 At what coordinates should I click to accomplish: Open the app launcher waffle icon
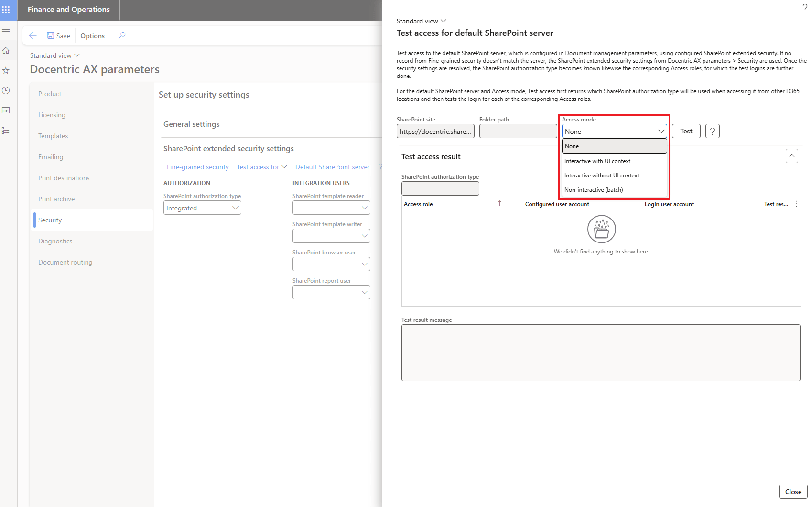point(6,10)
